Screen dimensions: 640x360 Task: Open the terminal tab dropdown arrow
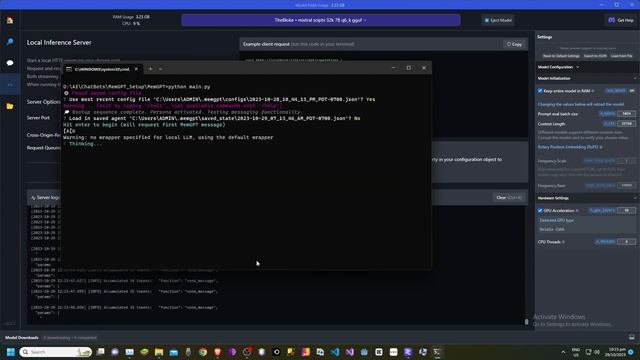point(160,69)
